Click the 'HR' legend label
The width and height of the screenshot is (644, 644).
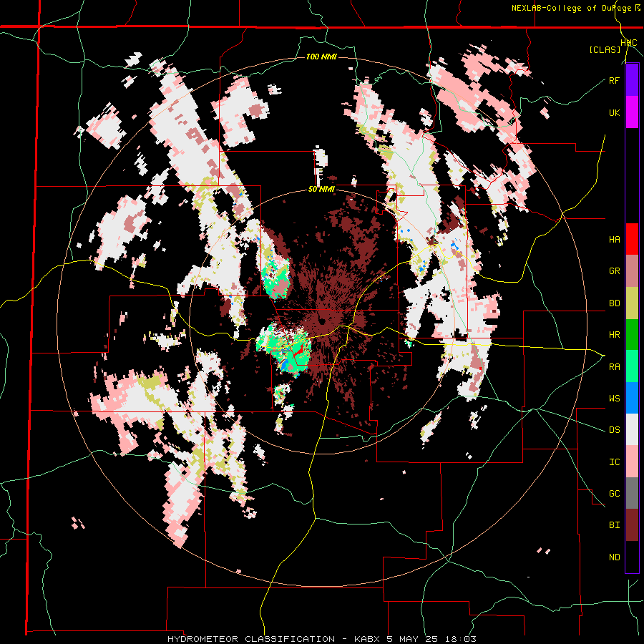615,335
